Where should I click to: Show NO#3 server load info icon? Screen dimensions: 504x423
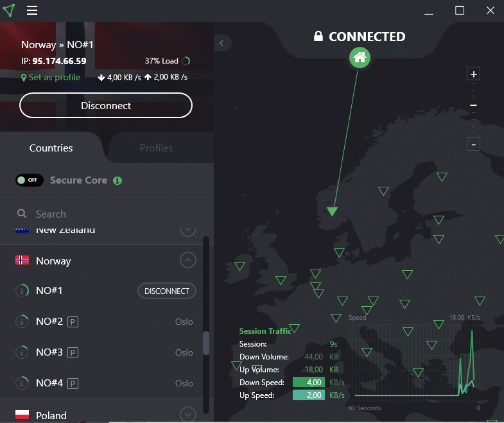(x=22, y=352)
